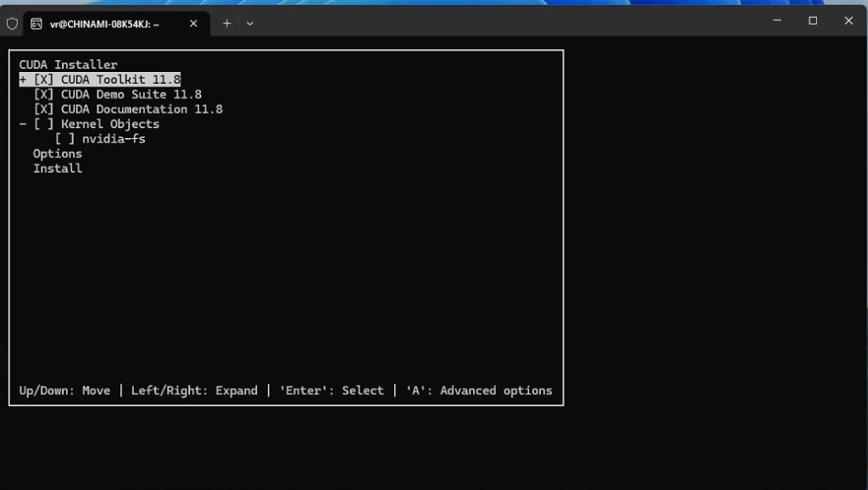
Task: Close the terminal window
Action: 849,20
